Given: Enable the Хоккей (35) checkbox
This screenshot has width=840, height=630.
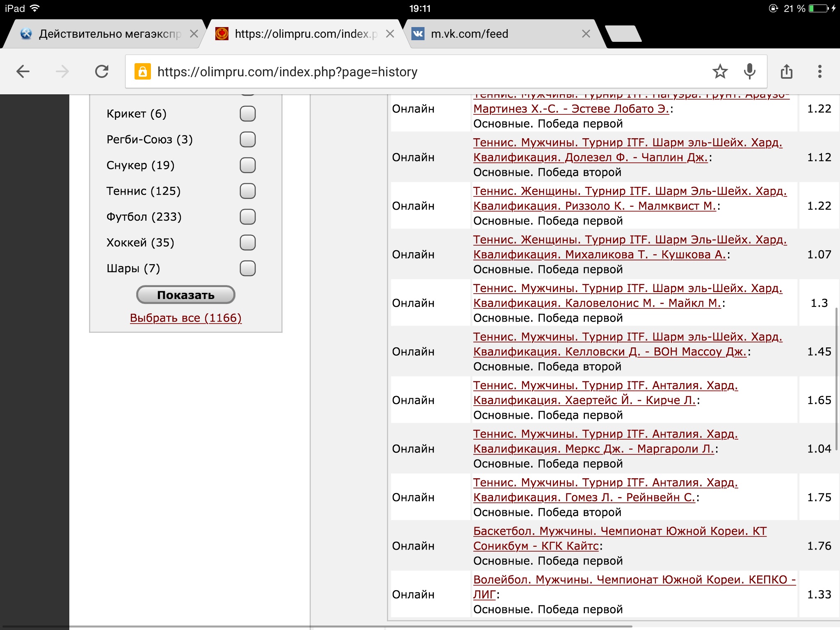Looking at the screenshot, I should 247,242.
